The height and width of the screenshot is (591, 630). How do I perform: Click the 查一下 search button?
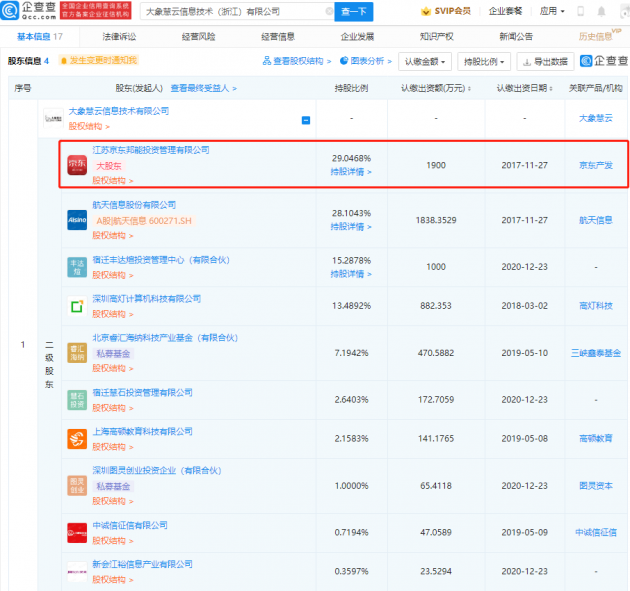point(354,12)
